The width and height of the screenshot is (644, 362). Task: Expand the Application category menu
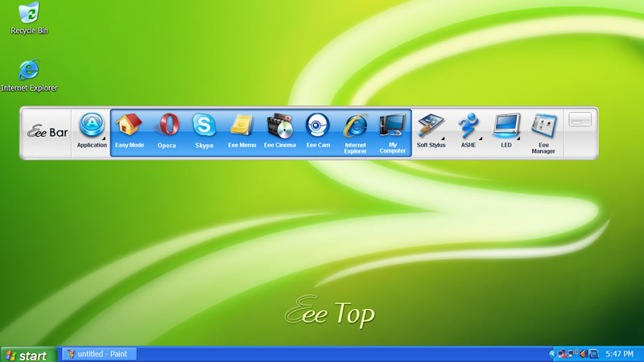coord(92,127)
